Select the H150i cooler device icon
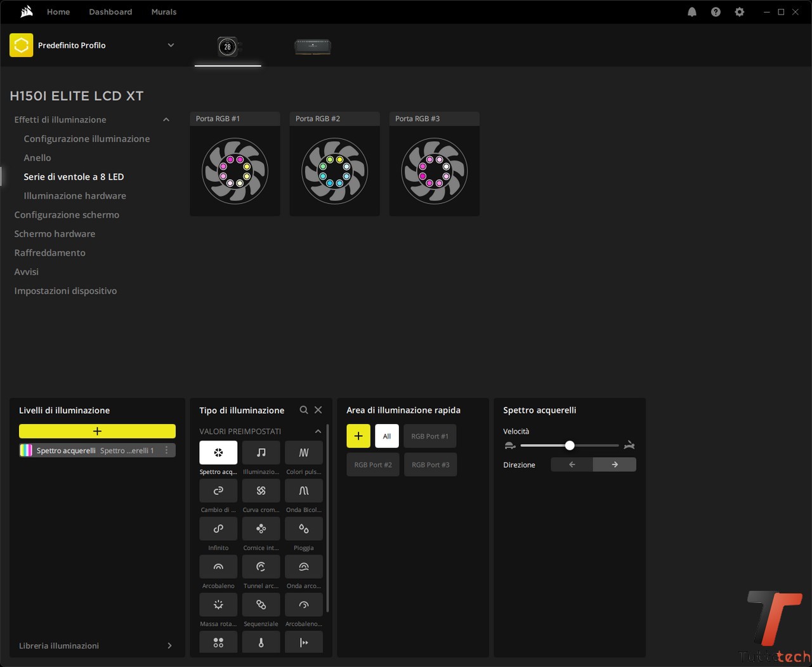This screenshot has width=812, height=667. click(x=228, y=46)
